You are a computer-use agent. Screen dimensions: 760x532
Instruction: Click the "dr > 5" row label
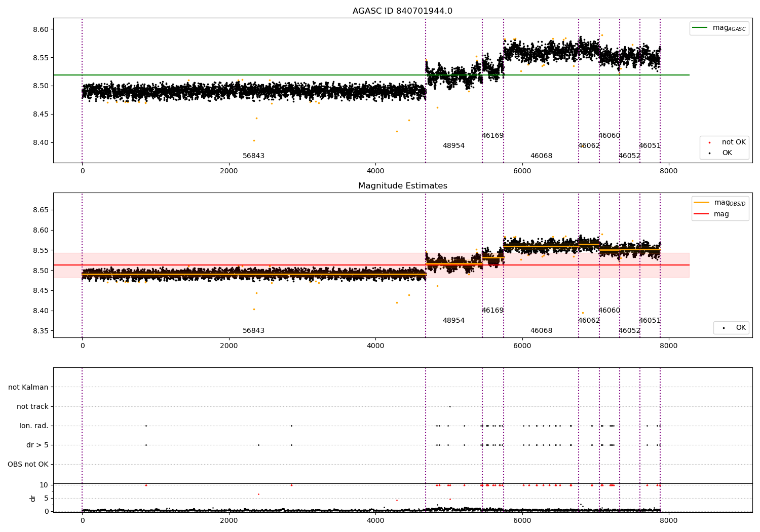pyautogui.click(x=37, y=445)
